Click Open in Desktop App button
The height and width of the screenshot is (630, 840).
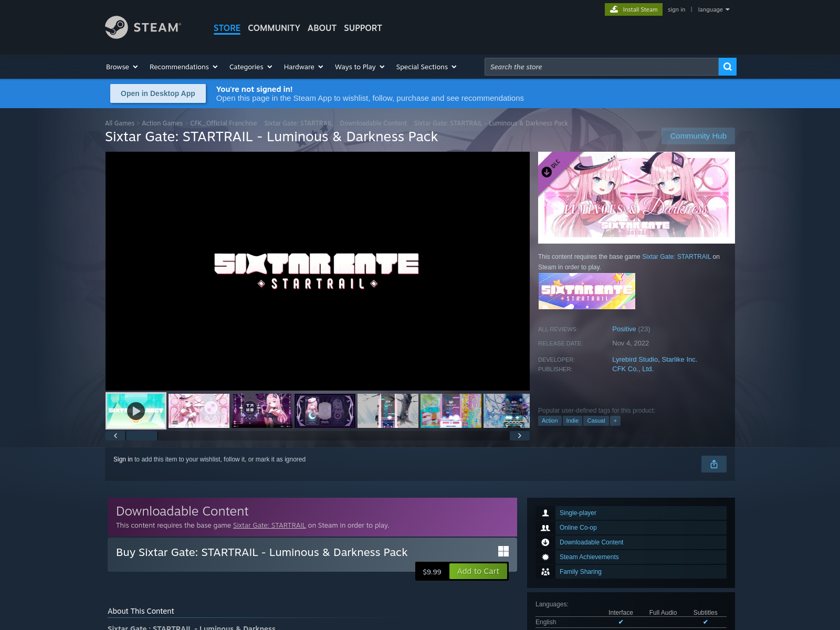158,93
